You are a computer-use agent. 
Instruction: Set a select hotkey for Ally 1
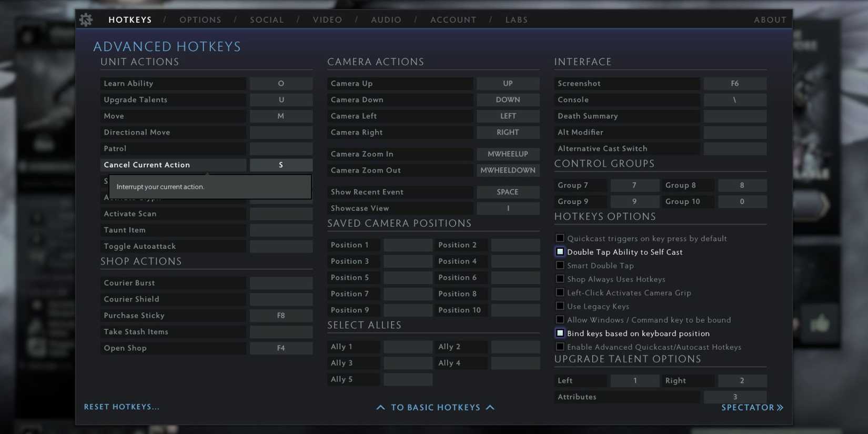pos(408,347)
